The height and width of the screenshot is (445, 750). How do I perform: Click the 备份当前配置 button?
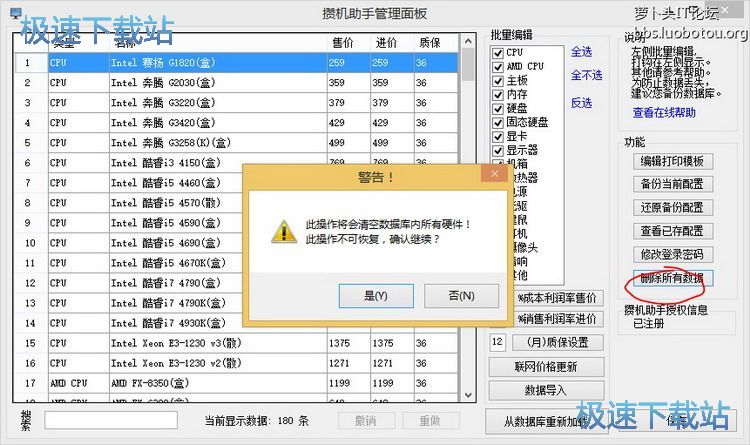tap(673, 184)
